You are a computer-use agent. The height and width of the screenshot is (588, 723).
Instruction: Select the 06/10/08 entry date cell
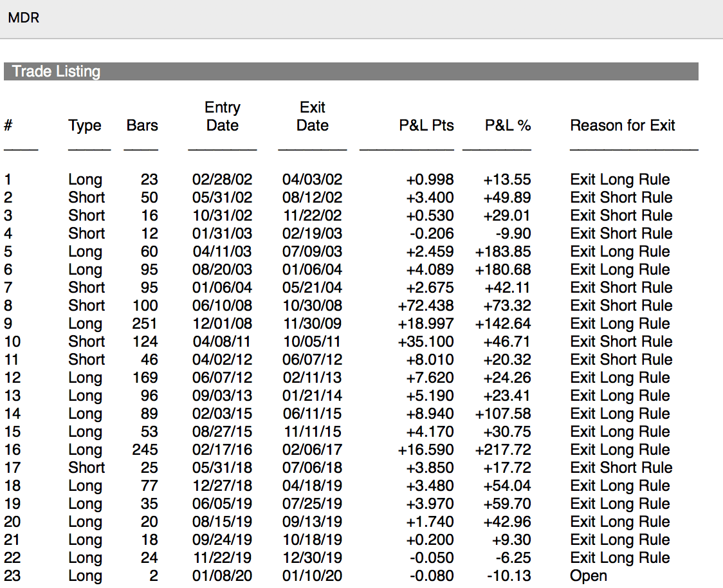click(x=223, y=306)
